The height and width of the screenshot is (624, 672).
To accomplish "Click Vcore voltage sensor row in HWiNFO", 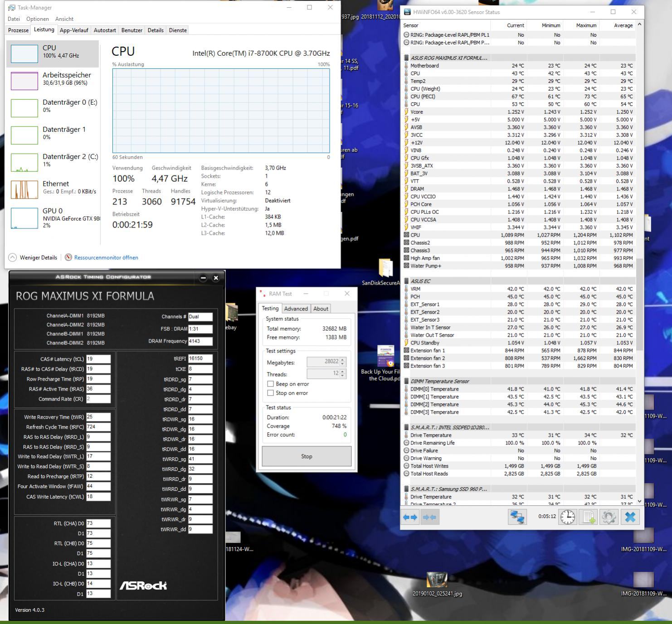I will [x=518, y=112].
